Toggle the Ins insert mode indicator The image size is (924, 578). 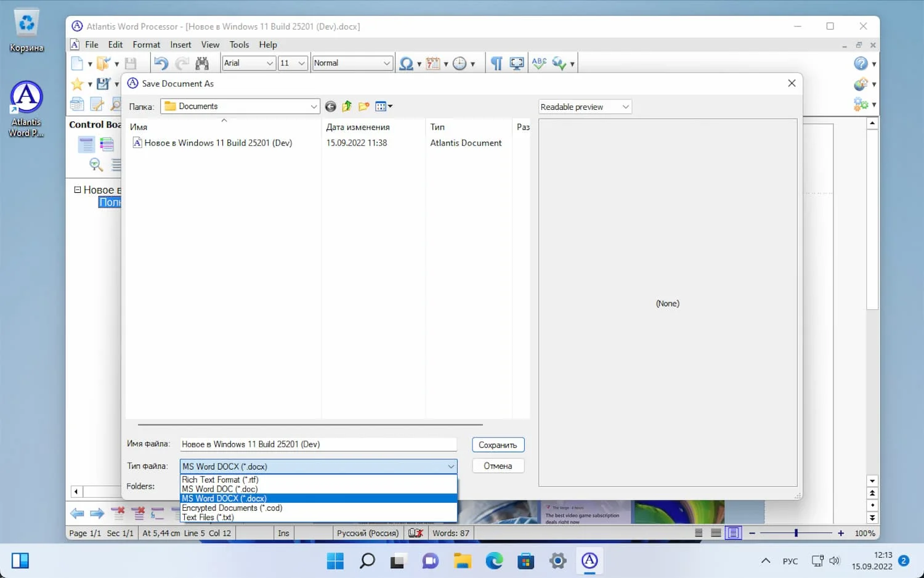pyautogui.click(x=283, y=533)
